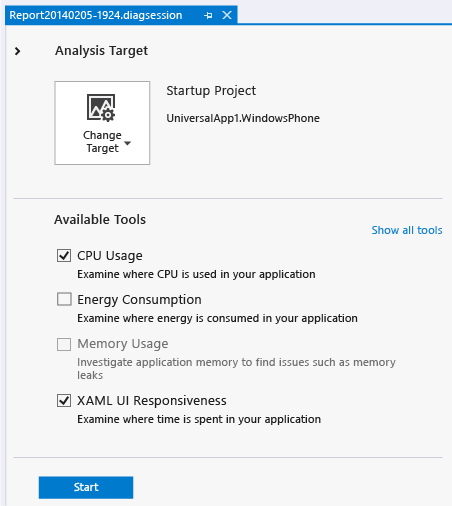Collapse the Analysis Target section chevron
This screenshot has height=506, width=452.
(x=18, y=51)
